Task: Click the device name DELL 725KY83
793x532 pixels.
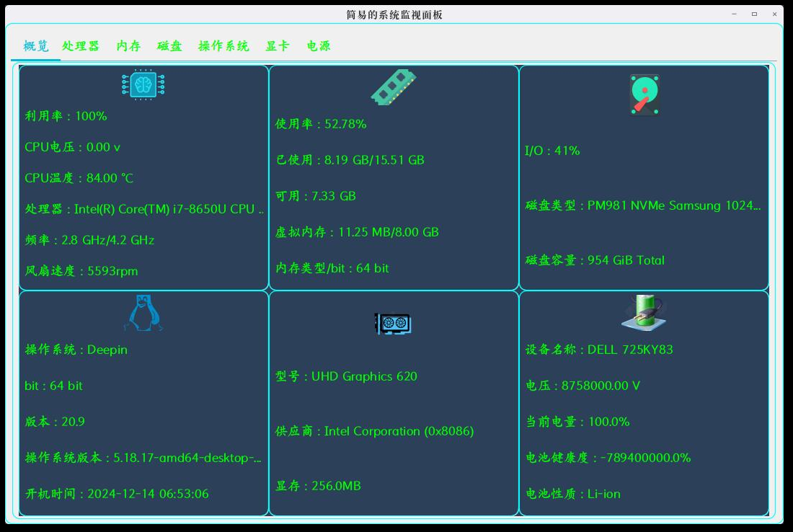Action: click(x=630, y=350)
